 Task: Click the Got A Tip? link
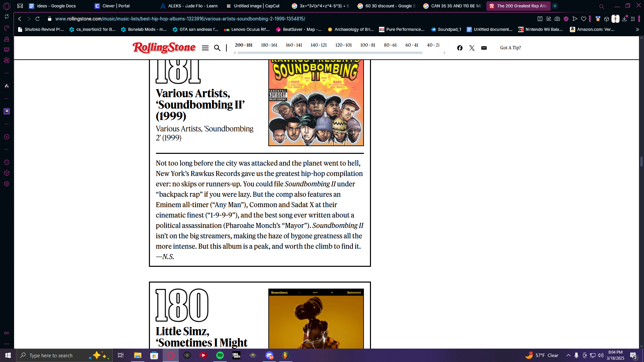coord(511,48)
